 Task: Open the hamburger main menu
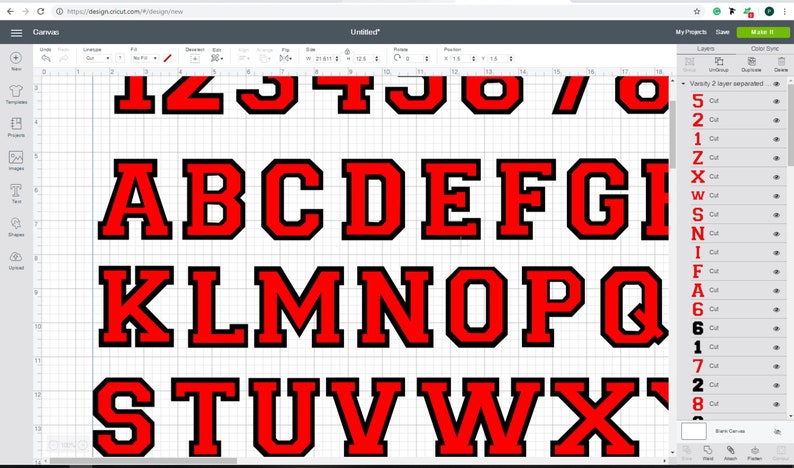point(16,33)
